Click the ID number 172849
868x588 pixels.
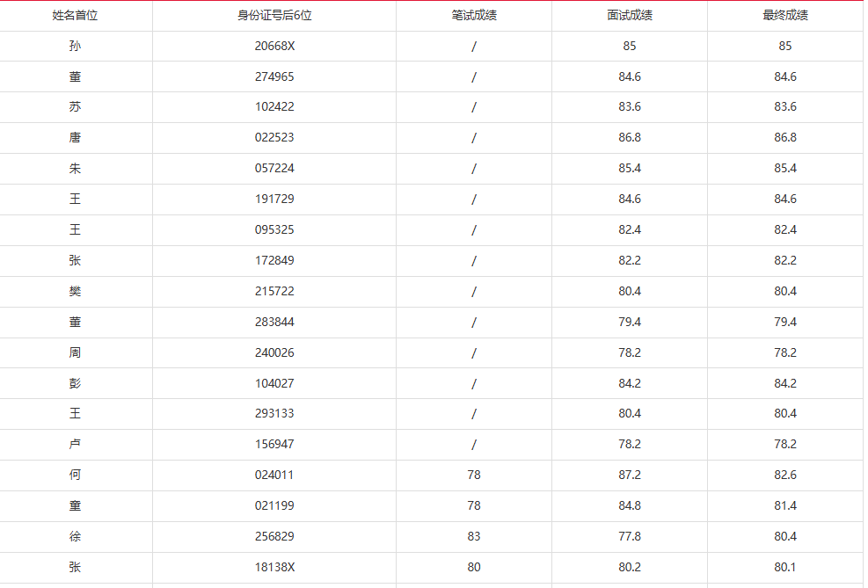[274, 260]
